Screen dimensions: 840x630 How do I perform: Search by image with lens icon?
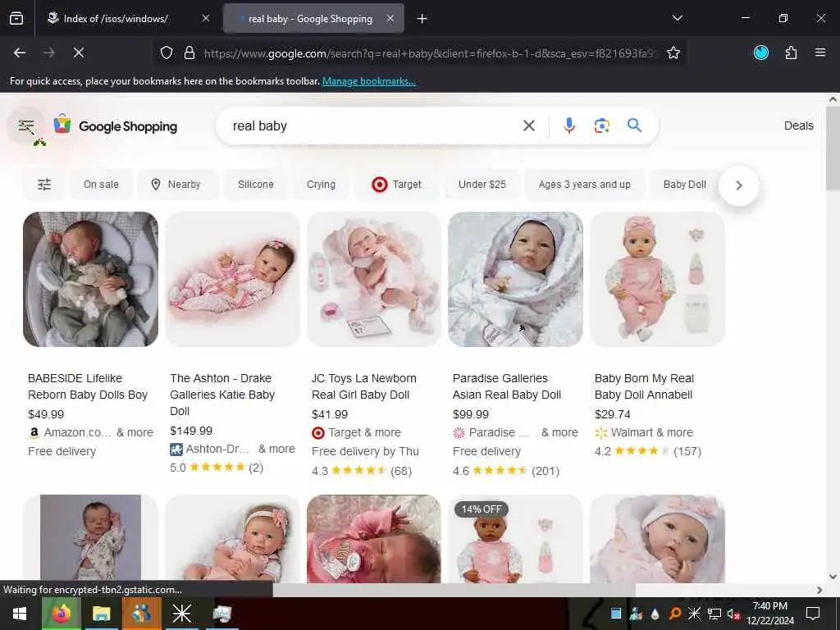click(x=601, y=126)
